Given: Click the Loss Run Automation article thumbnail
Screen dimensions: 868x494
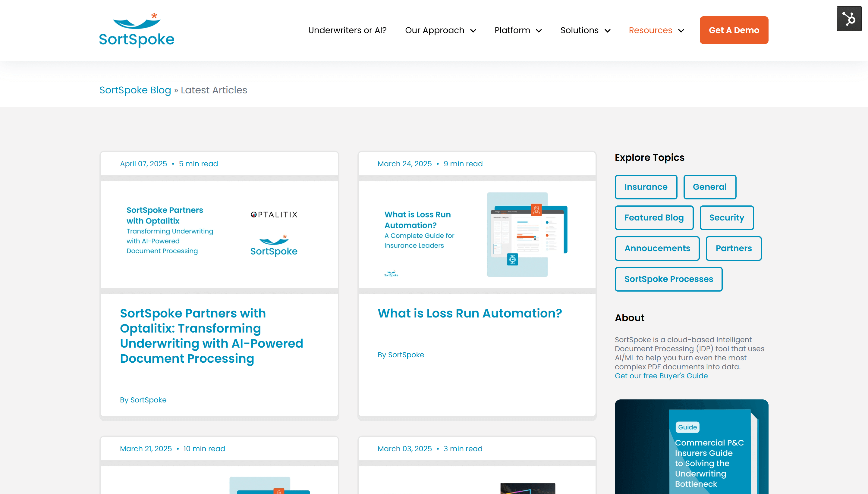Looking at the screenshot, I should tap(477, 234).
